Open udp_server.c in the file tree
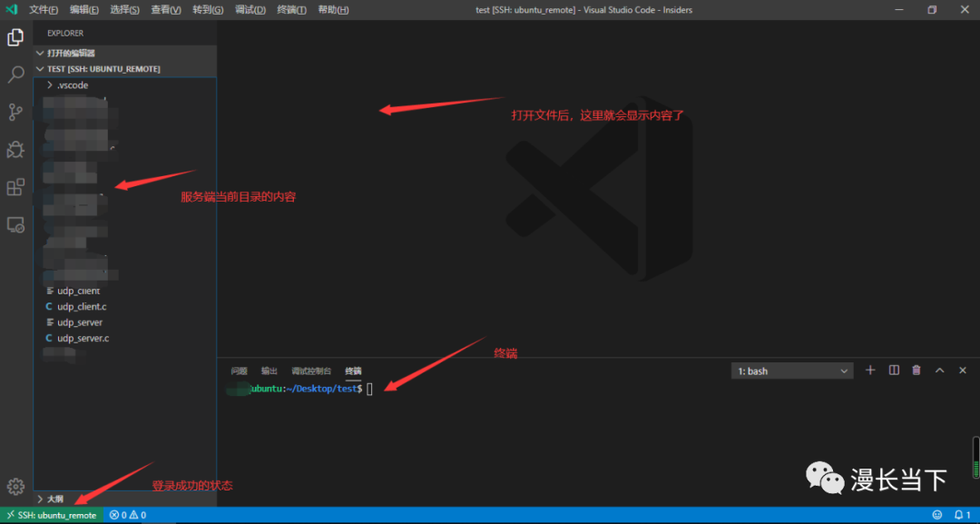Viewport: 980px width, 524px height. (x=83, y=338)
